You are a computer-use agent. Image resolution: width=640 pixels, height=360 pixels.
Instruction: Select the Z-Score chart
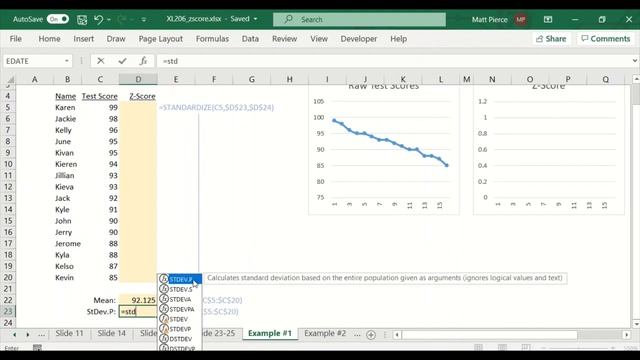coord(549,149)
